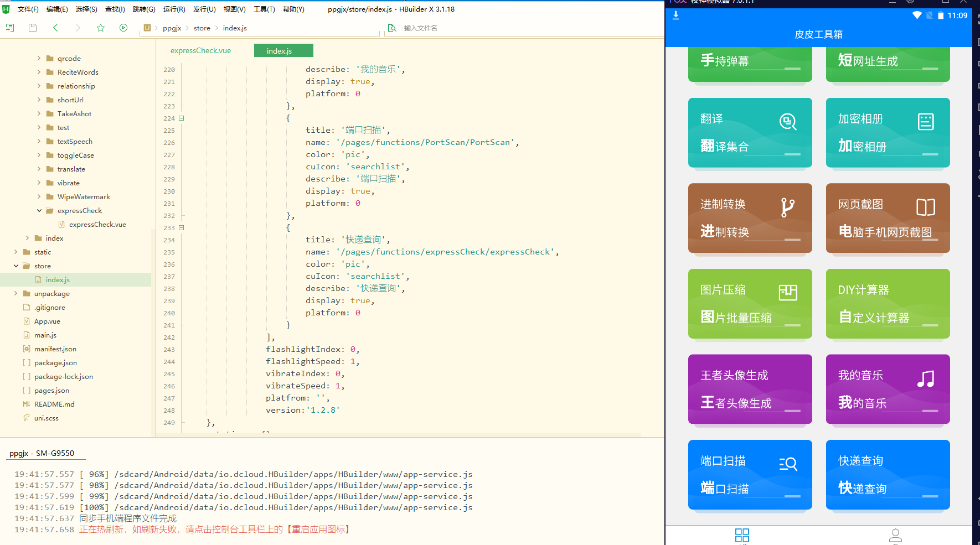This screenshot has height=545, width=980.
Task: Tap the DIY计算器 tile in emulator
Action: coord(888,304)
